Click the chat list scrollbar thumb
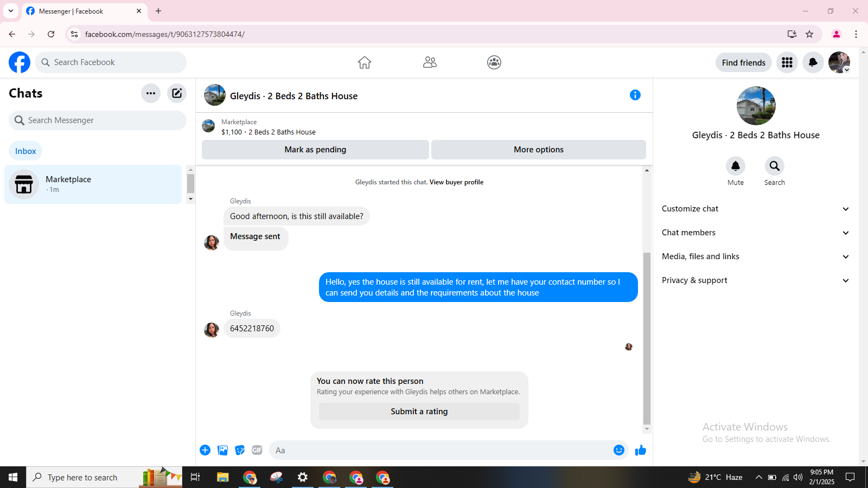 tap(190, 183)
